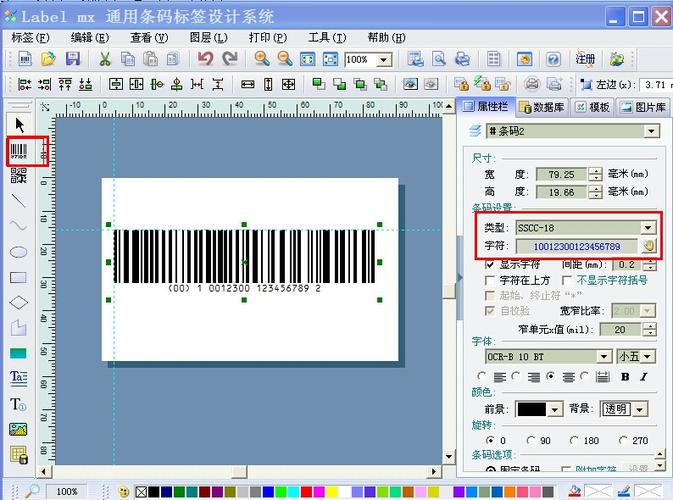Open the 打印(P) menu

tap(265, 37)
